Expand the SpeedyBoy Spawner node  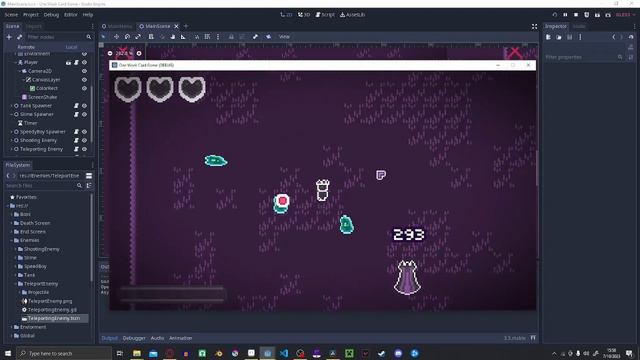click(x=11, y=132)
